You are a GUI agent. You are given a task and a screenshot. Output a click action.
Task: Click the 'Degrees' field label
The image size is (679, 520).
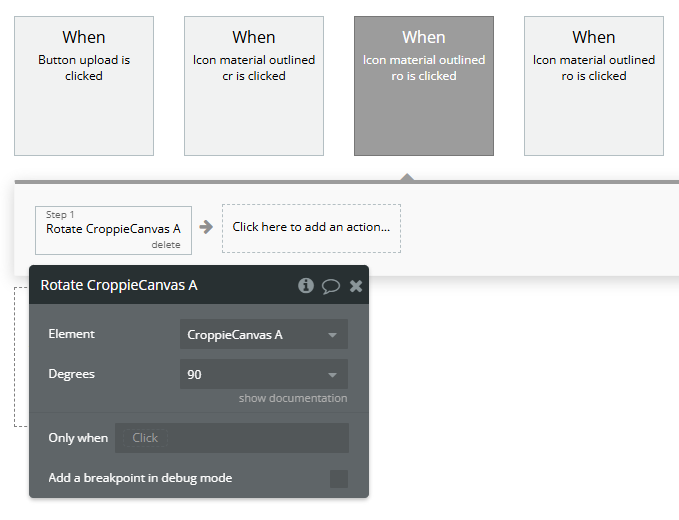(72, 374)
